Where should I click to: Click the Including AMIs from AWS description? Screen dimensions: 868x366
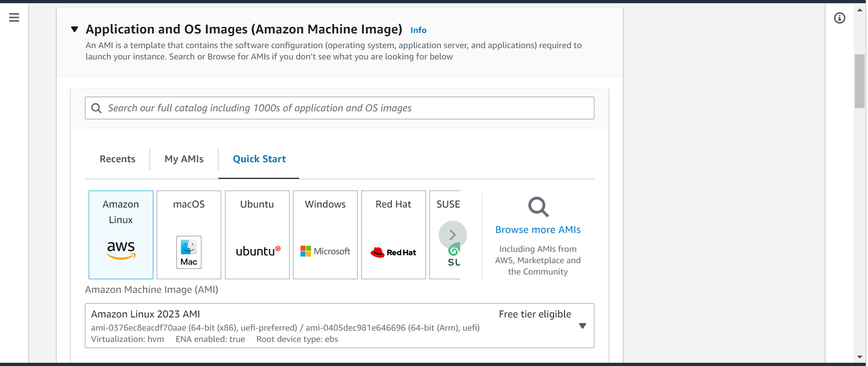coord(538,260)
